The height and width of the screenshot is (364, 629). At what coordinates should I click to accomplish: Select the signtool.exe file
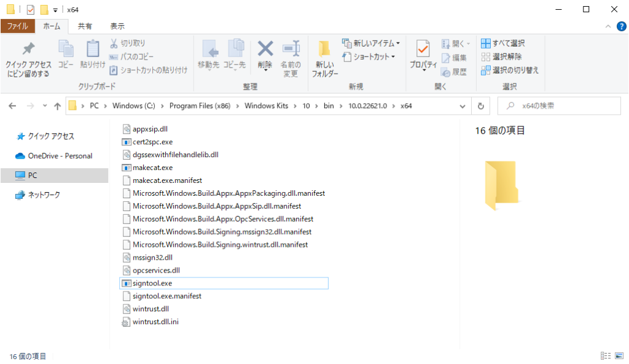click(224, 284)
